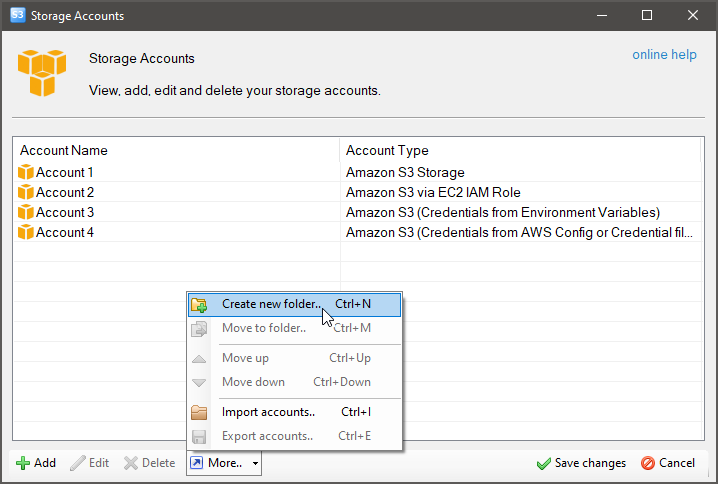This screenshot has width=718, height=484.
Task: Click the Account 1 Amazon S3 box icon
Action: pyautogui.click(x=26, y=172)
